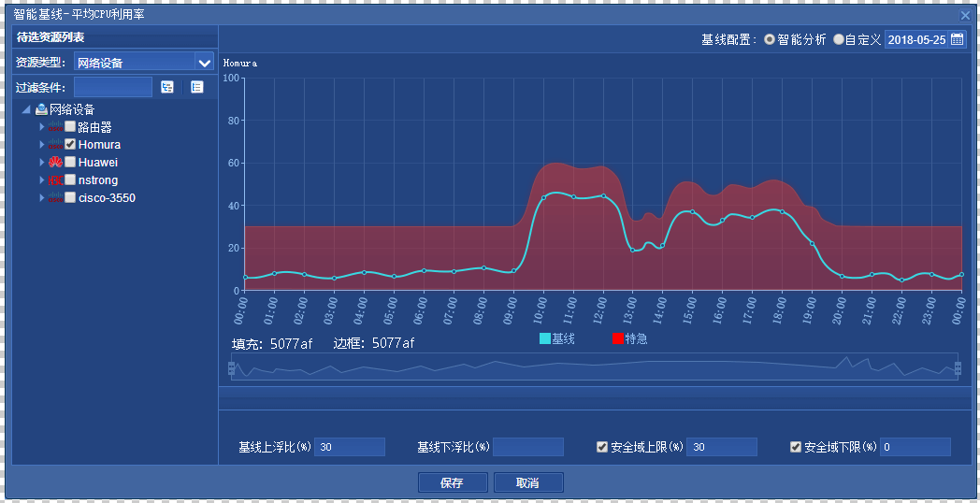Open the 资源类型 dropdown
The image size is (980, 503).
click(204, 63)
